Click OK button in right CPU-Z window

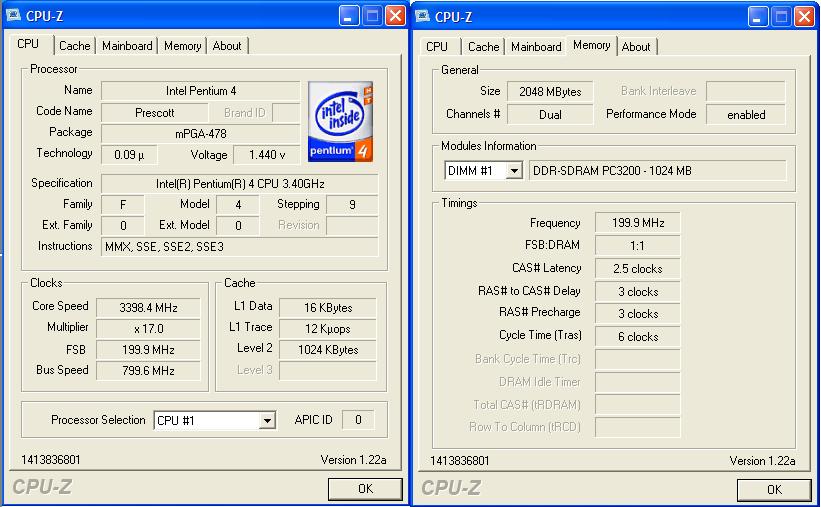pyautogui.click(x=774, y=490)
